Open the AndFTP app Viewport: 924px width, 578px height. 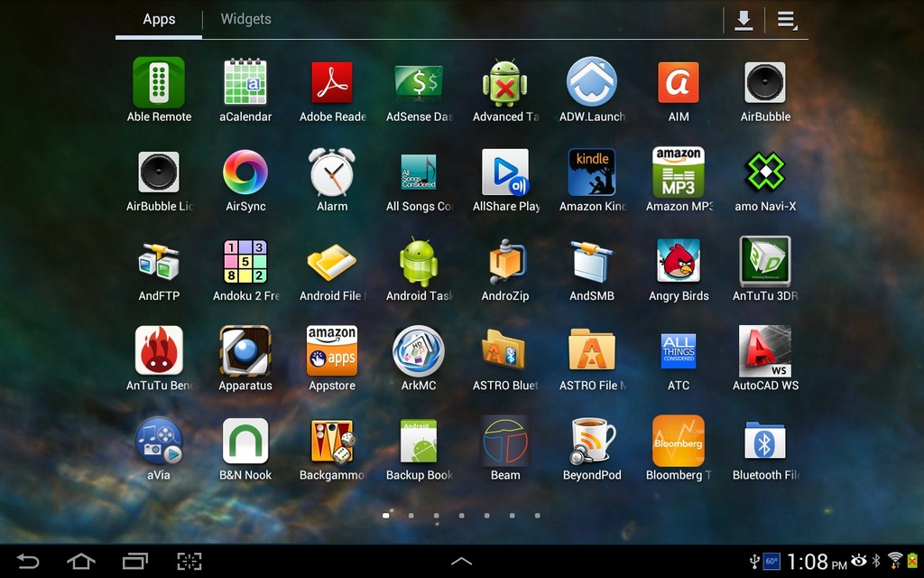[x=159, y=262]
